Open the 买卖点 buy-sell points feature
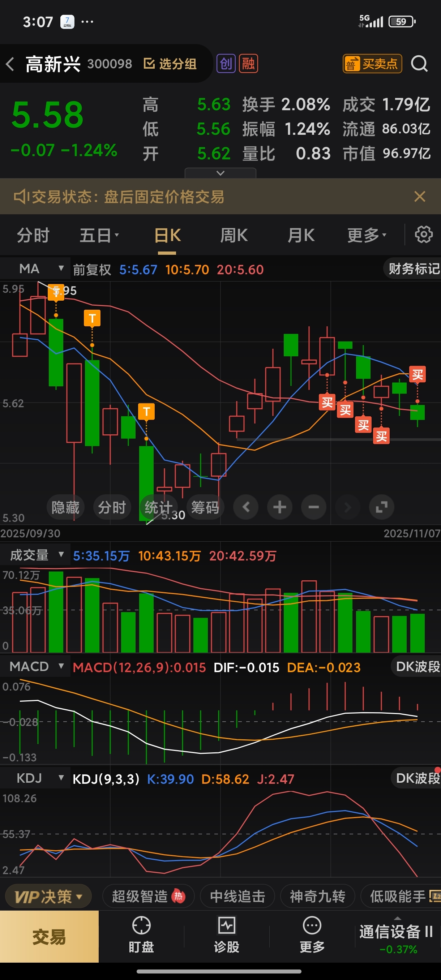 coord(372,64)
